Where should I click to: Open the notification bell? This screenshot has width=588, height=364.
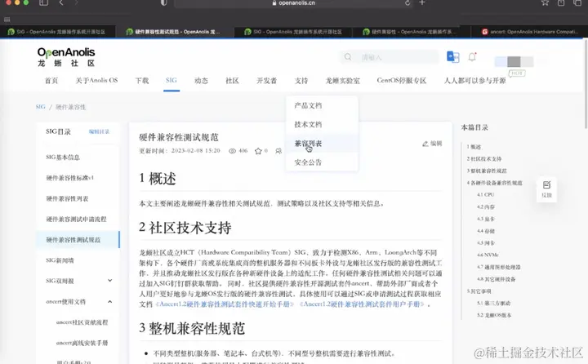pyautogui.click(x=472, y=57)
